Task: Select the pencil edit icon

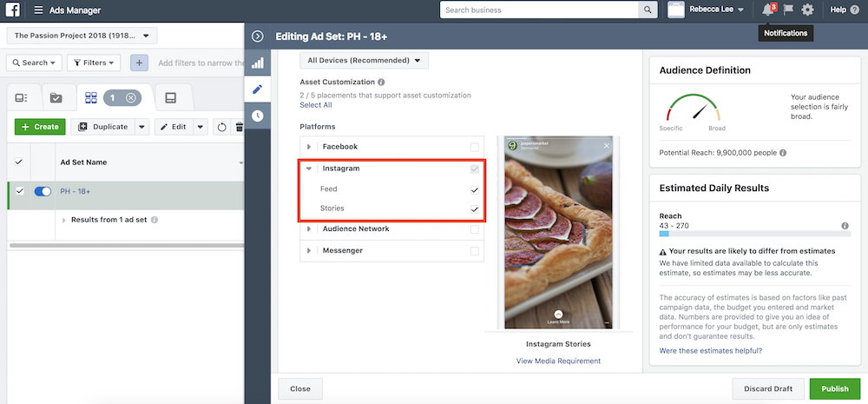Action: 258,89
